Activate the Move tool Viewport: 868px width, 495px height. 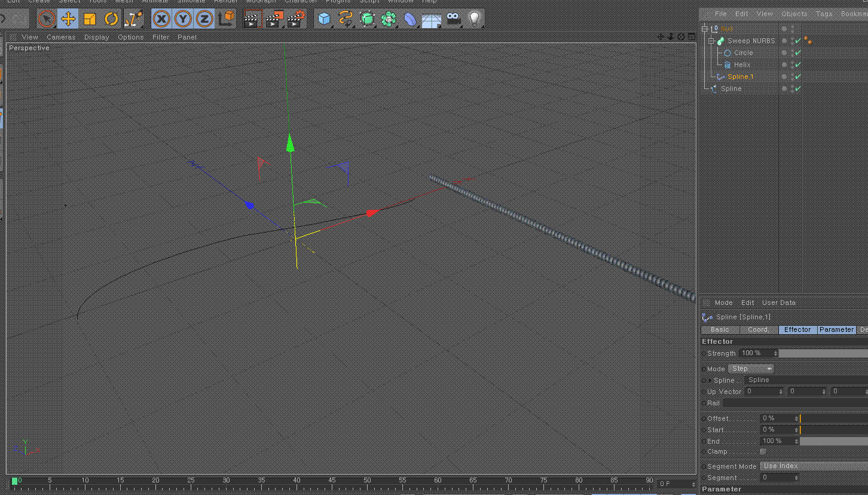pyautogui.click(x=68, y=19)
